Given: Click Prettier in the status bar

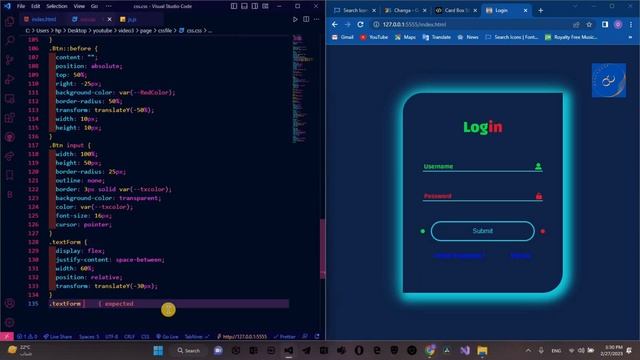Looking at the screenshot, I should 285,336.
